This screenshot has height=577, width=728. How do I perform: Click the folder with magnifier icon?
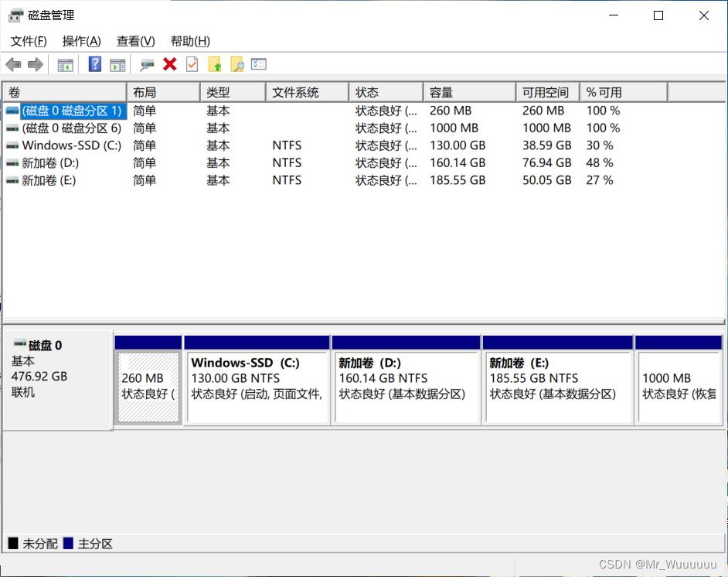236,64
